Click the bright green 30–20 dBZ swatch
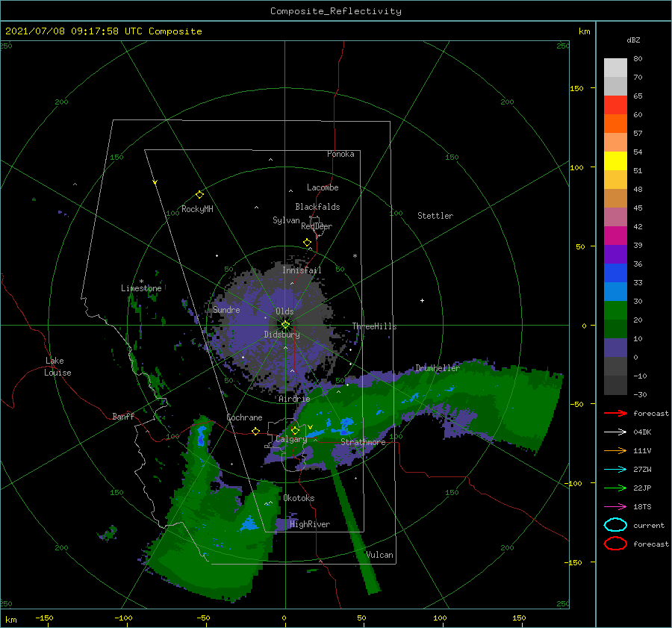672x628 pixels. (615, 310)
